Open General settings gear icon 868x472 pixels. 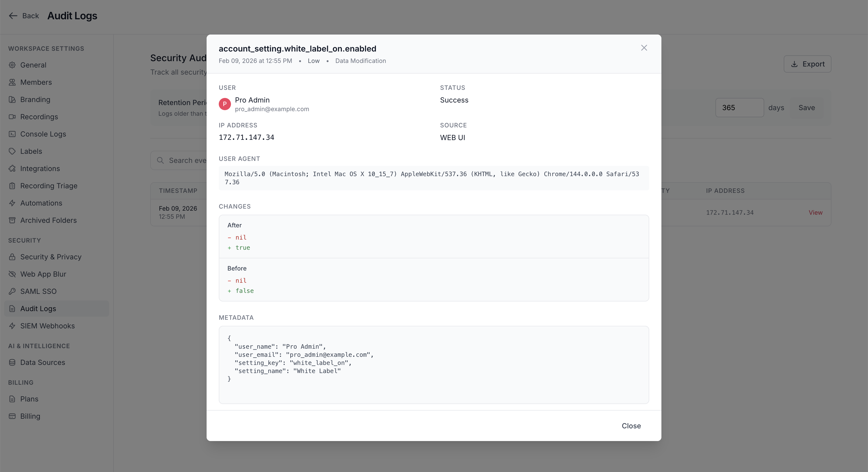tap(12, 65)
